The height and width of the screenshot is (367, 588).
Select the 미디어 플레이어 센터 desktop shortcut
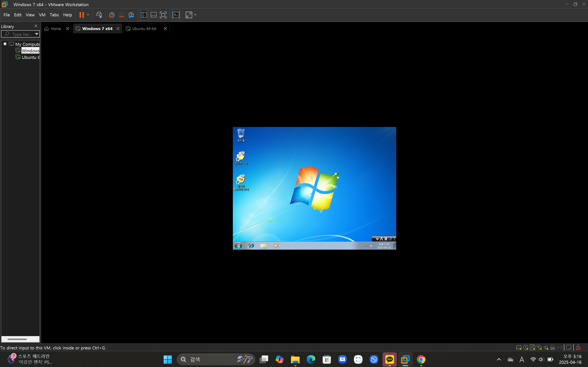(x=241, y=183)
